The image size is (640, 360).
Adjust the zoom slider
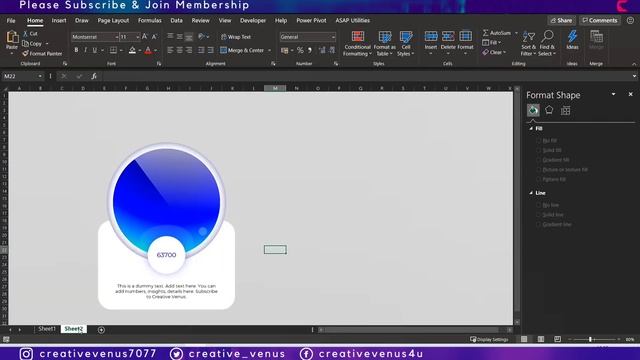tap(590, 339)
